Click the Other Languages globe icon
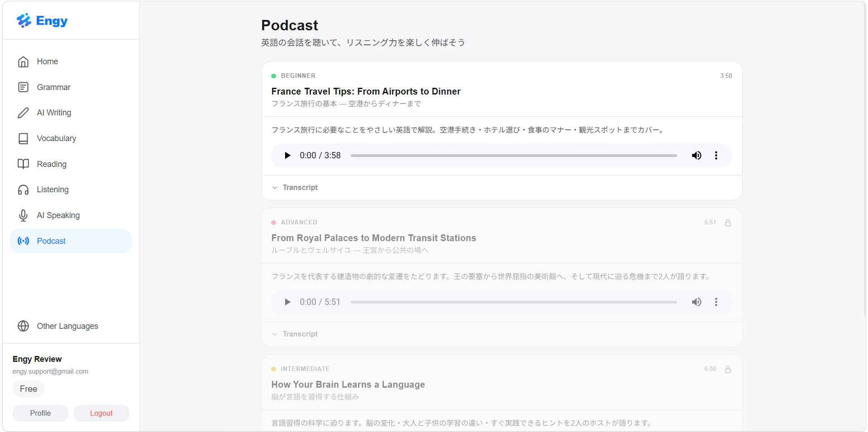Screen dimensions: 868x432 (x=23, y=326)
